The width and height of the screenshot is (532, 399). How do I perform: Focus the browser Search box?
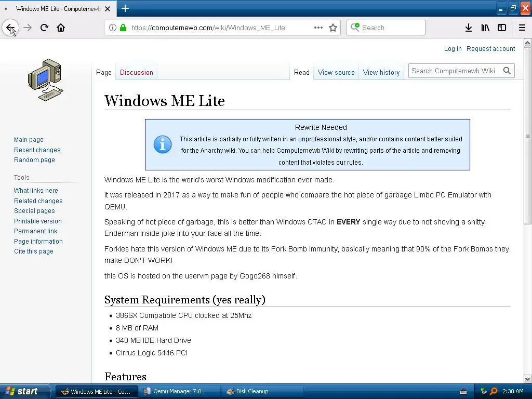pyautogui.click(x=385, y=28)
